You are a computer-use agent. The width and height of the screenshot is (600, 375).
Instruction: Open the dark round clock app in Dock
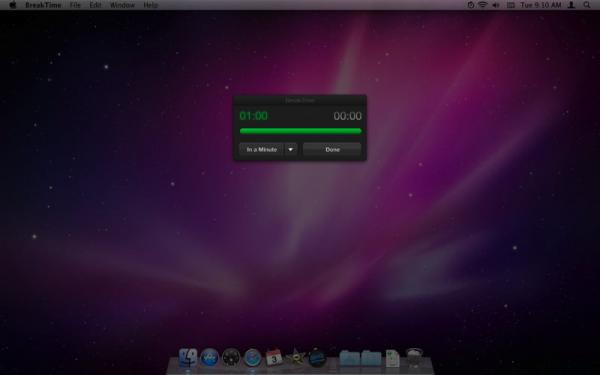click(x=317, y=357)
